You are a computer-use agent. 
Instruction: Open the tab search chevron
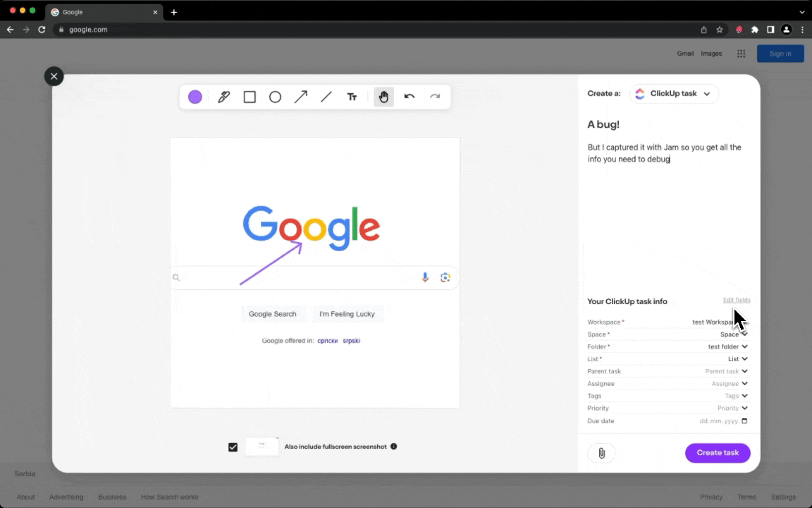coord(802,12)
